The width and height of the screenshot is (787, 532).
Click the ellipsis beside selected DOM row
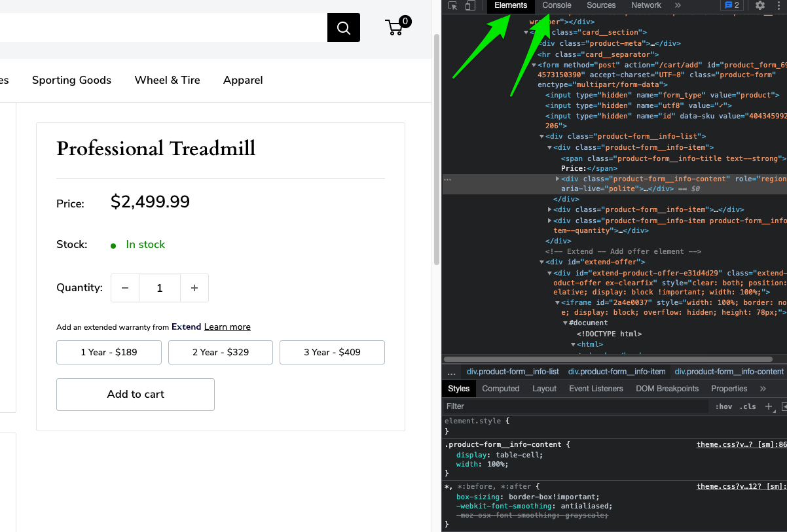tap(447, 179)
